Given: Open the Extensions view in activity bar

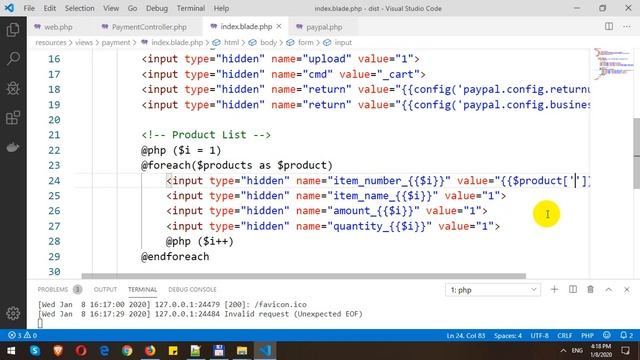Looking at the screenshot, I should pos(13,118).
